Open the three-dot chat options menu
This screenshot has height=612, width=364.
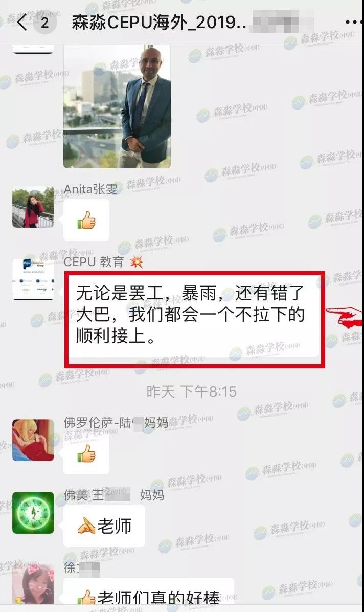pos(353,22)
